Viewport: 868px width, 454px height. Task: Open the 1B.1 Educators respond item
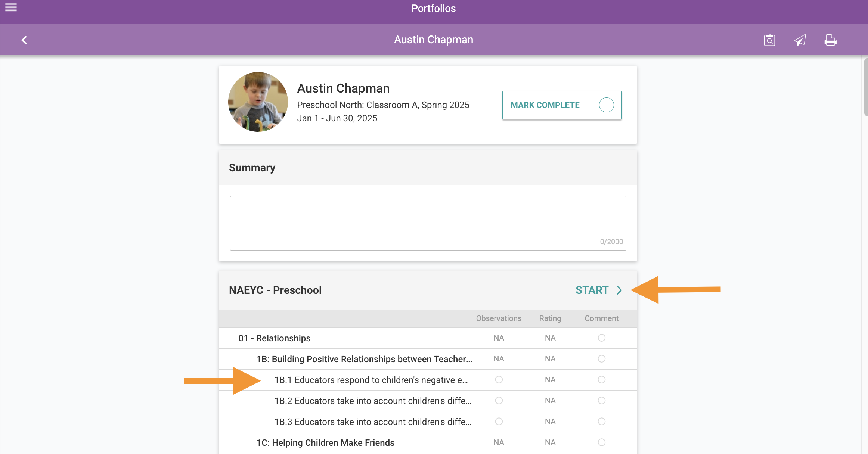pyautogui.click(x=371, y=380)
